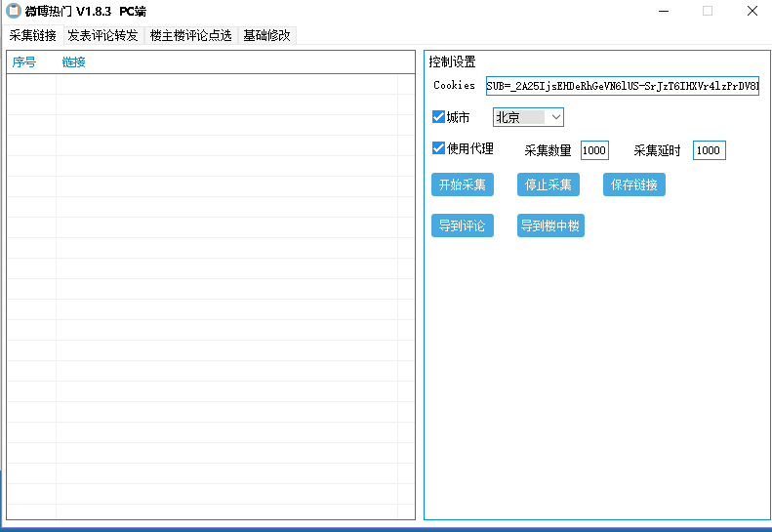772x532 pixels.
Task: Click the 序号 column header
Action: pyautogui.click(x=24, y=62)
